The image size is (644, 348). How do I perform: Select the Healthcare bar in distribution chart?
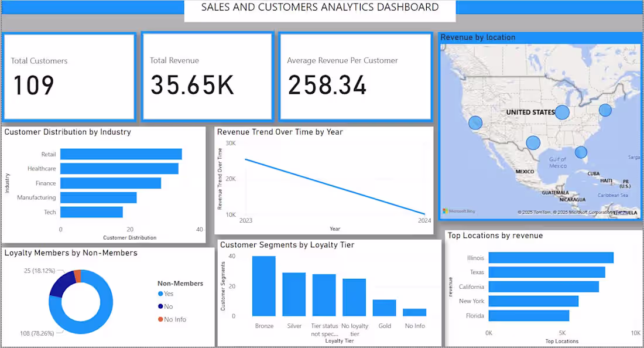click(118, 168)
